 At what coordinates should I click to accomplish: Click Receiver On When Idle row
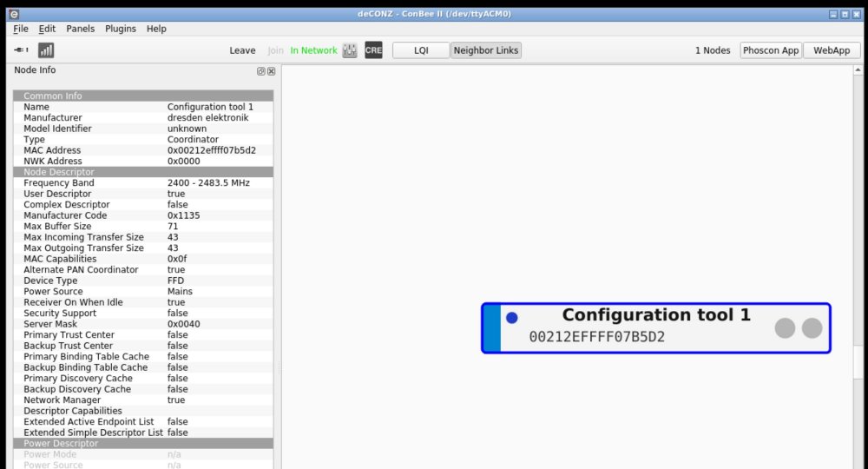143,301
